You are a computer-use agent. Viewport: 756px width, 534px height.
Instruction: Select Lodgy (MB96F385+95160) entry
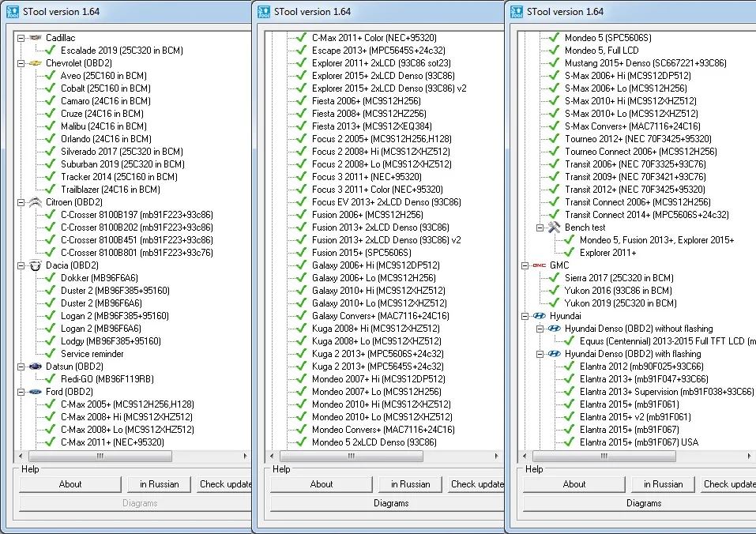111,341
